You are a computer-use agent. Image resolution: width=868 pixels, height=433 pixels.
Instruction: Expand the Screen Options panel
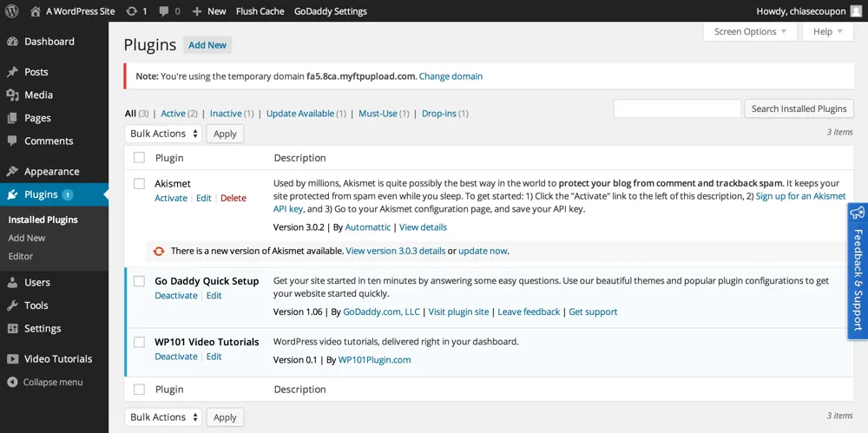pos(750,32)
